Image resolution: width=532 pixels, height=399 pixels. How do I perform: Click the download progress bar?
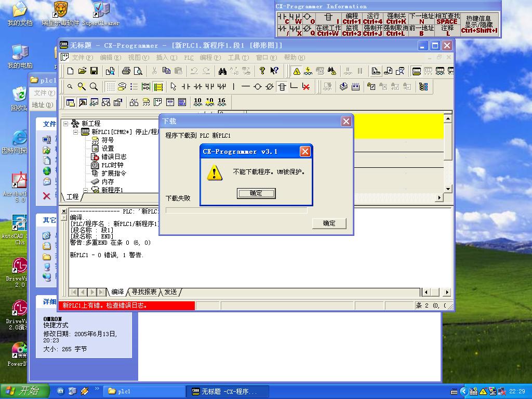(236, 210)
